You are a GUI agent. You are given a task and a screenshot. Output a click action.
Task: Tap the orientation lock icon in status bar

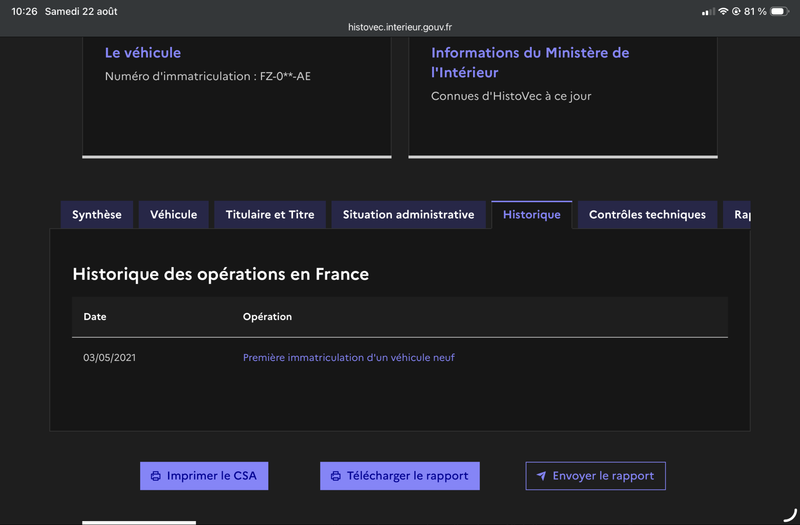(736, 11)
